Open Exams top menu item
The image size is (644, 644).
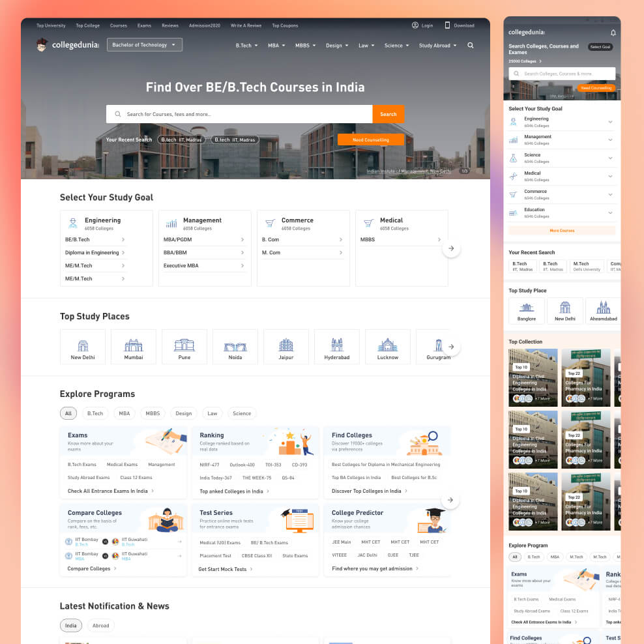pyautogui.click(x=144, y=25)
